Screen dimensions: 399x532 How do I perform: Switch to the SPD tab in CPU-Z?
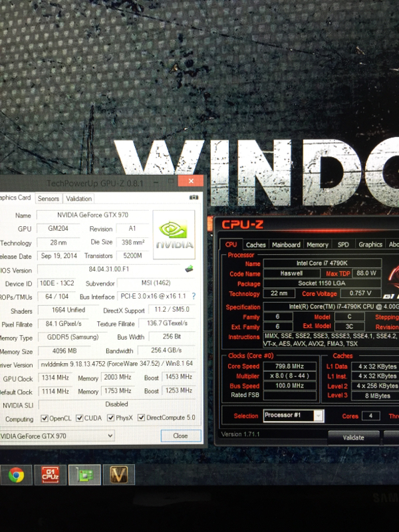343,245
